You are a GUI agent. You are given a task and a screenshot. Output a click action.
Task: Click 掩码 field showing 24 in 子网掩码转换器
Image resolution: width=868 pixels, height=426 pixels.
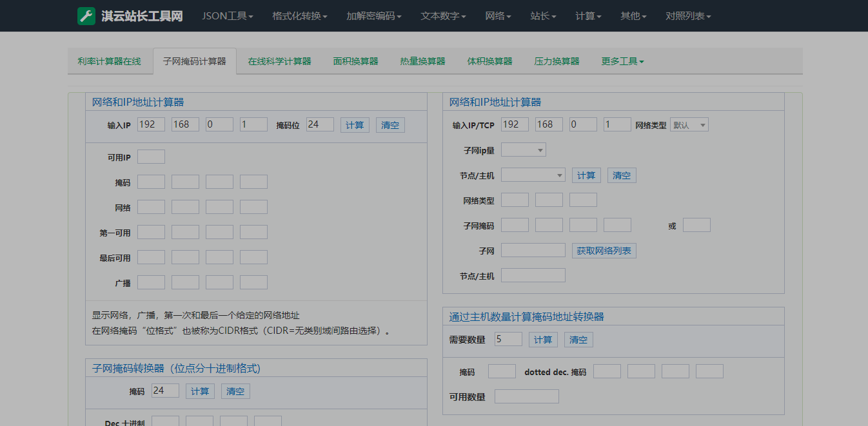pyautogui.click(x=165, y=391)
